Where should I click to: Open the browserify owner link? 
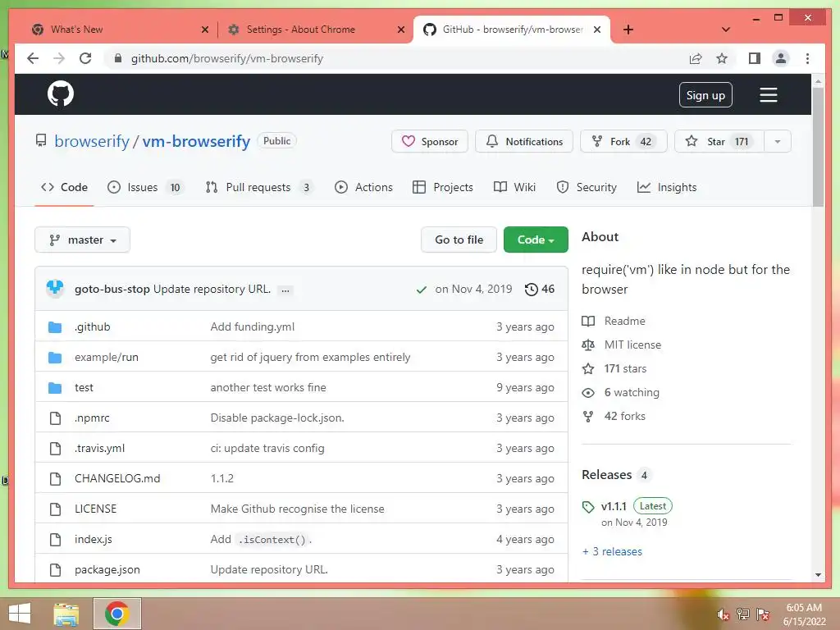click(x=92, y=141)
